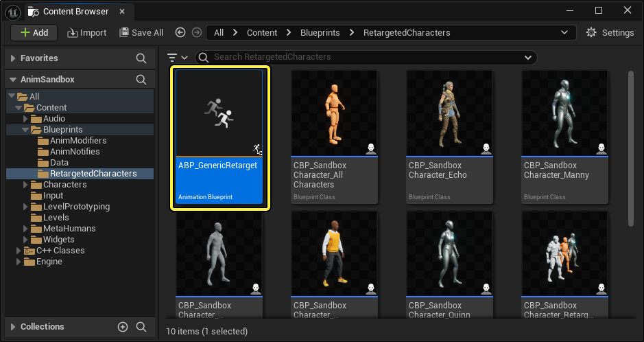Click the Unreal Engine logo icon
The height and width of the screenshot is (342, 644).
(13, 12)
